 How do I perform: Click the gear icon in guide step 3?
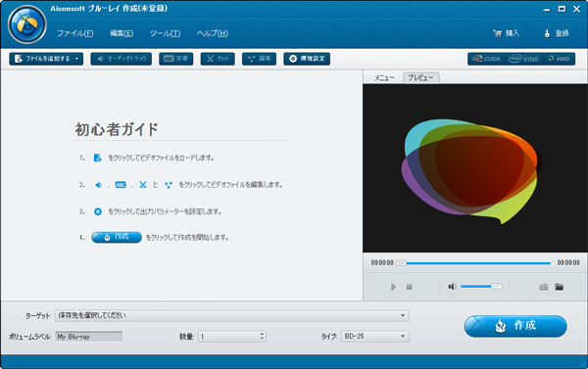click(97, 211)
